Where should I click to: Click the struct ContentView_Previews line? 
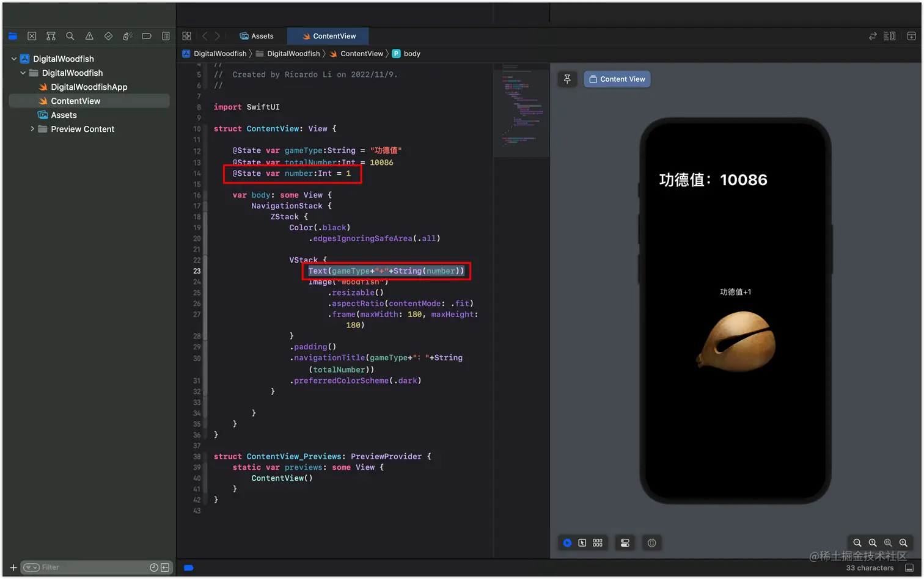pyautogui.click(x=322, y=456)
